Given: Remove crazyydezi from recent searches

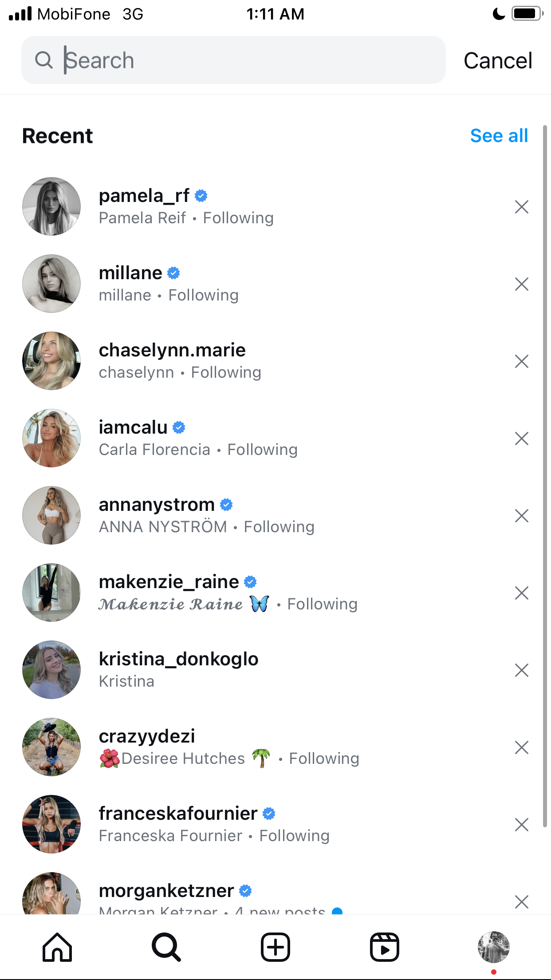Looking at the screenshot, I should 522,747.
